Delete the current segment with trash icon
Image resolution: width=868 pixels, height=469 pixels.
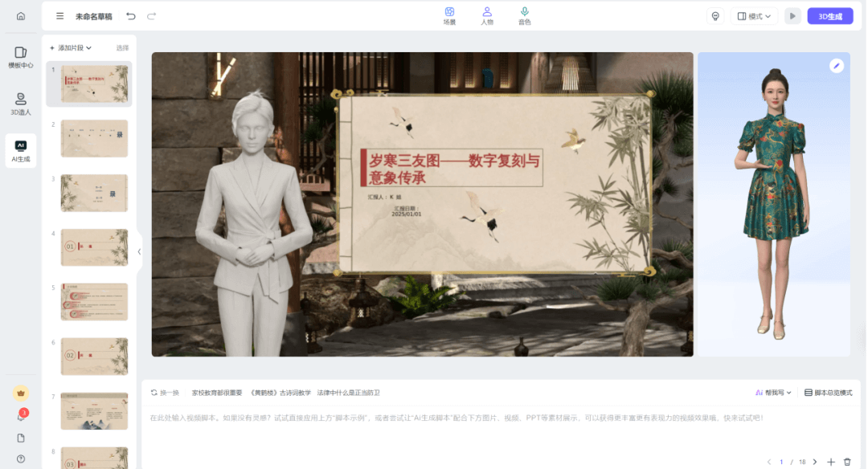[x=847, y=462]
